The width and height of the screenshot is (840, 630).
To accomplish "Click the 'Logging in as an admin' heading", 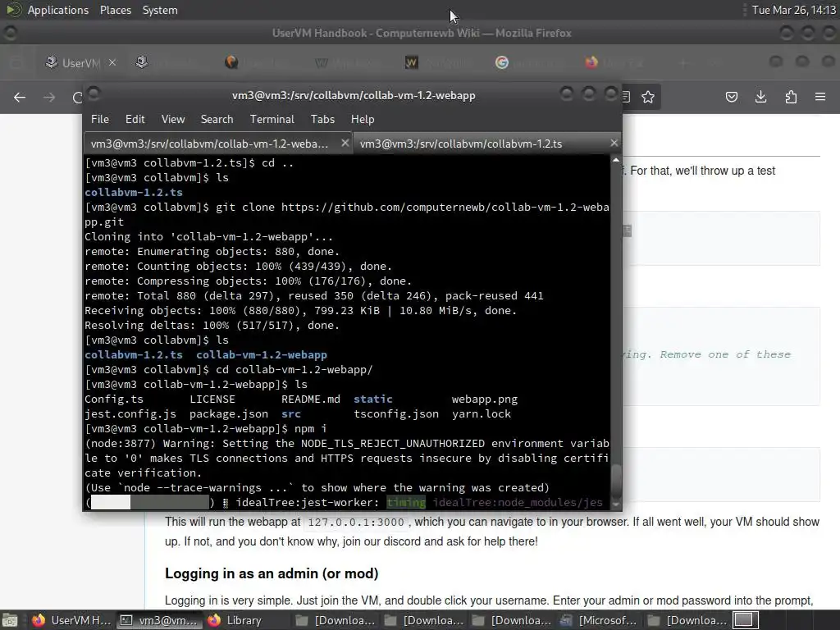I will 272,573.
